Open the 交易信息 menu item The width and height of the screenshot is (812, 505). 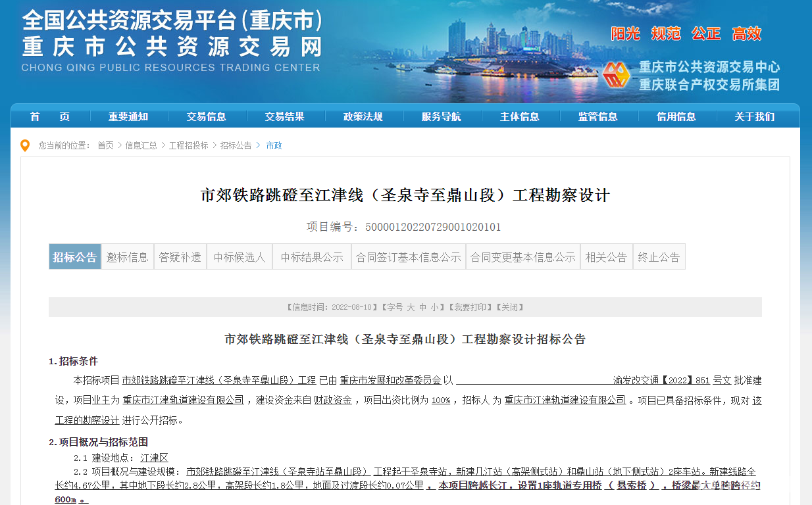click(x=207, y=116)
